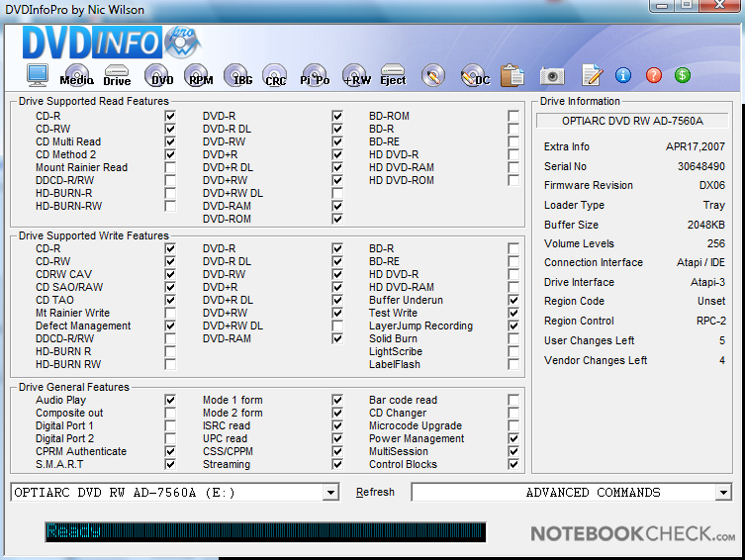Click the Serial No 30648490 value
745x560 pixels.
(701, 166)
